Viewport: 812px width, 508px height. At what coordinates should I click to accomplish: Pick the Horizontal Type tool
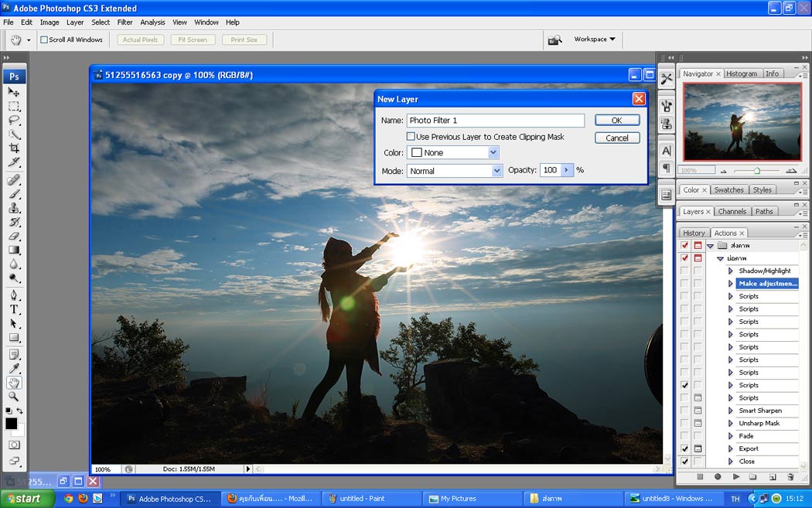[14, 309]
